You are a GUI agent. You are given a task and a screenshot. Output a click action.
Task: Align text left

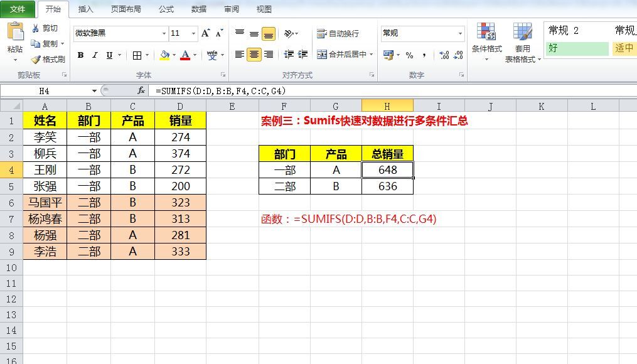tap(240, 55)
